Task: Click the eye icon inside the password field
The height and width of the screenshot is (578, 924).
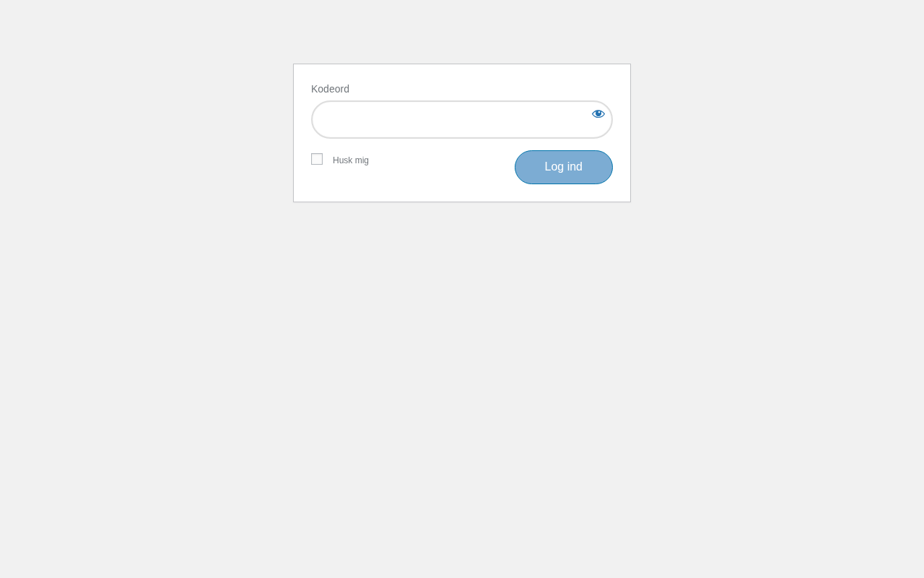Action: pyautogui.click(x=598, y=113)
